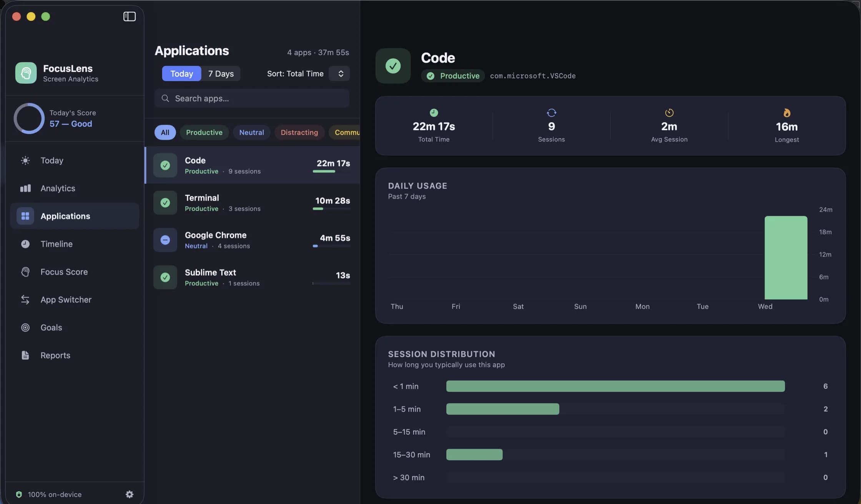Screen dimensions: 861x504
Task: Click Google Chrome's neutral minus icon
Action: (165, 240)
